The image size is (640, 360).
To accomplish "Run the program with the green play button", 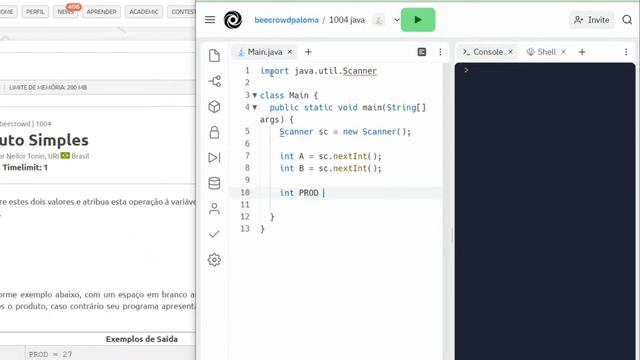I will pos(418,20).
